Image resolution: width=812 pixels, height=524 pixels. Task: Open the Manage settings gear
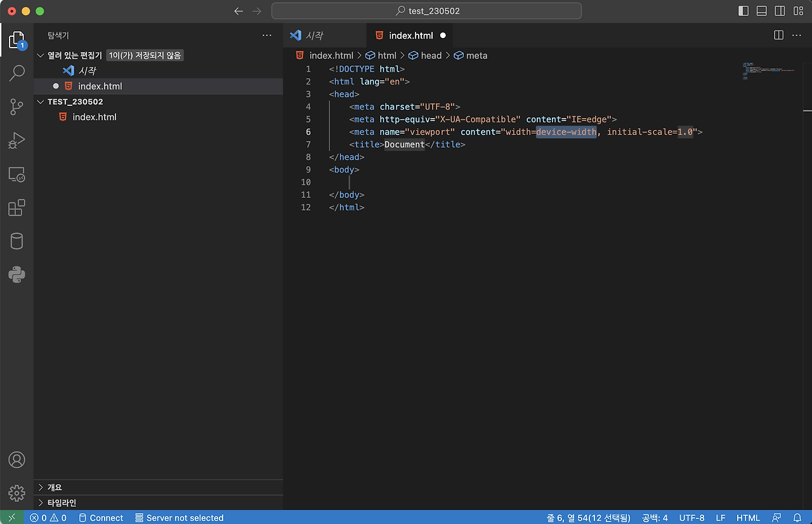16,493
